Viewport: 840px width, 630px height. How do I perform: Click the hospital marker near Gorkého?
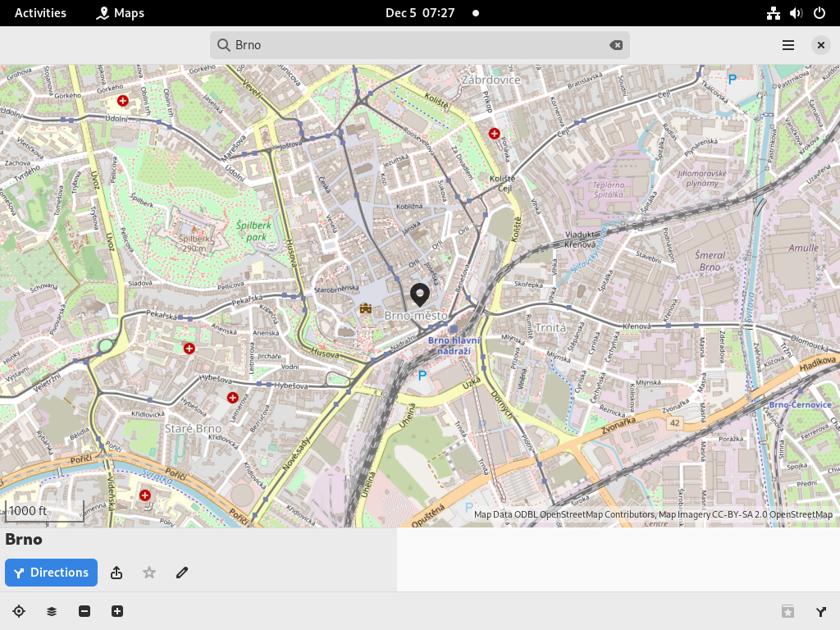tap(123, 101)
